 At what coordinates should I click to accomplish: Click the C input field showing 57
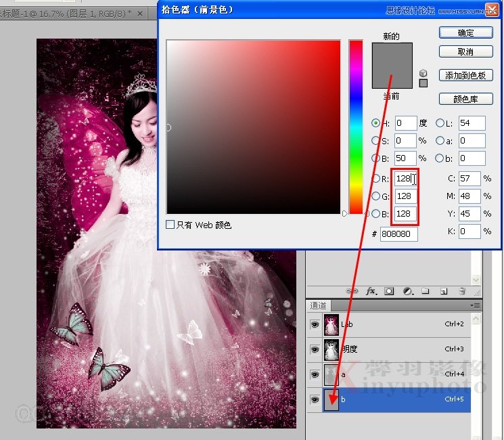(469, 179)
